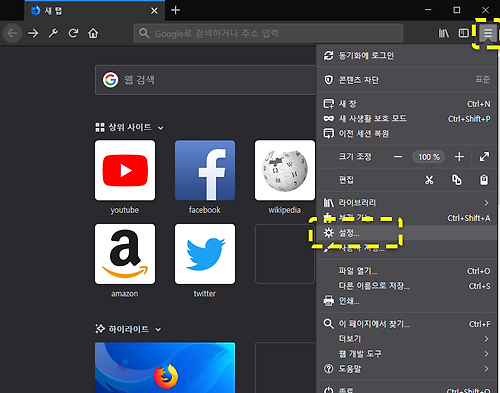
Task: Click the Library toolbar icon
Action: click(443, 33)
